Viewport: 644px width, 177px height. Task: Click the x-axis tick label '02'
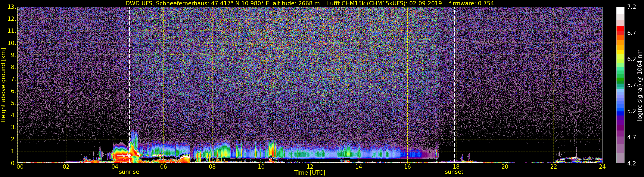click(66, 167)
